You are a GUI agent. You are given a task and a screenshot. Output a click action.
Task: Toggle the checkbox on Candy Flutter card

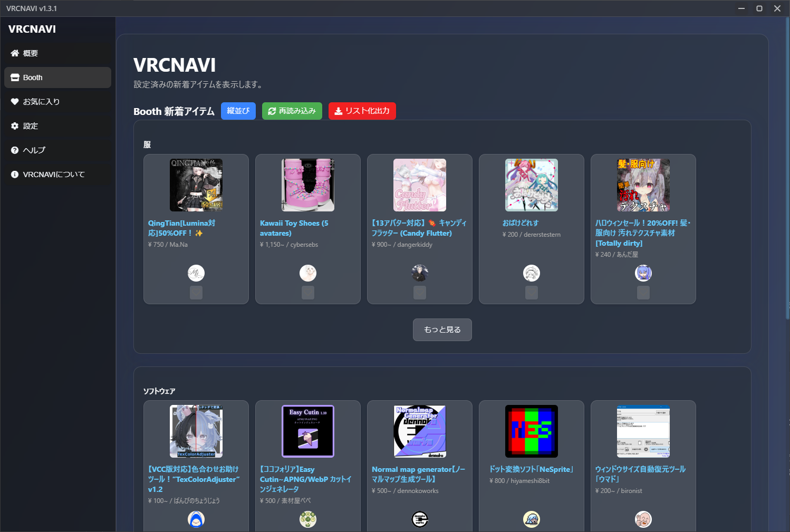coord(420,293)
